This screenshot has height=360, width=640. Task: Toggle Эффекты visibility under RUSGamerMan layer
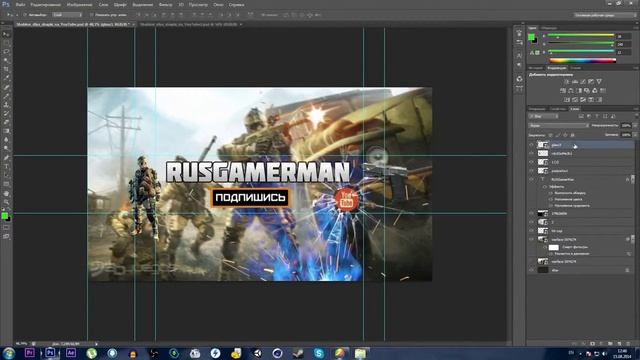tap(544, 187)
